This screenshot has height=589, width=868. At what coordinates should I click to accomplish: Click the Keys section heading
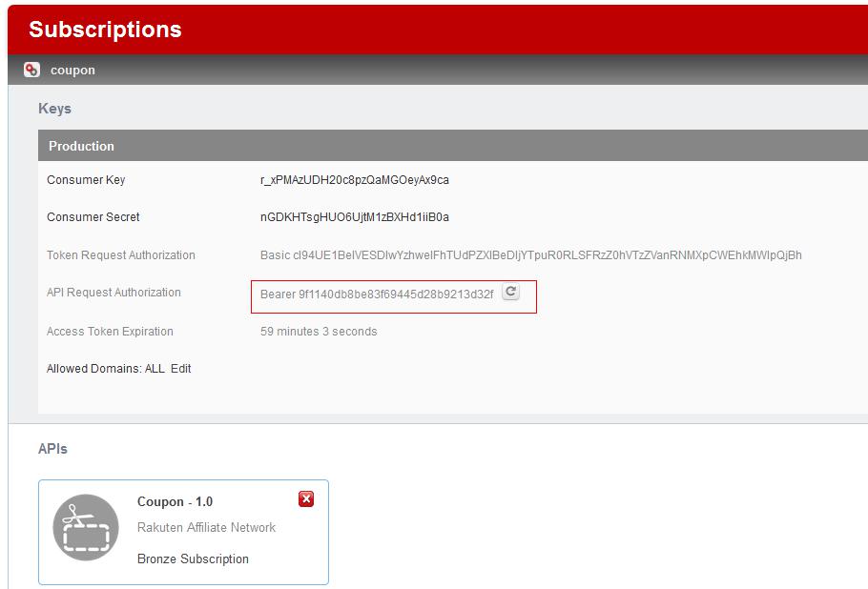point(54,109)
